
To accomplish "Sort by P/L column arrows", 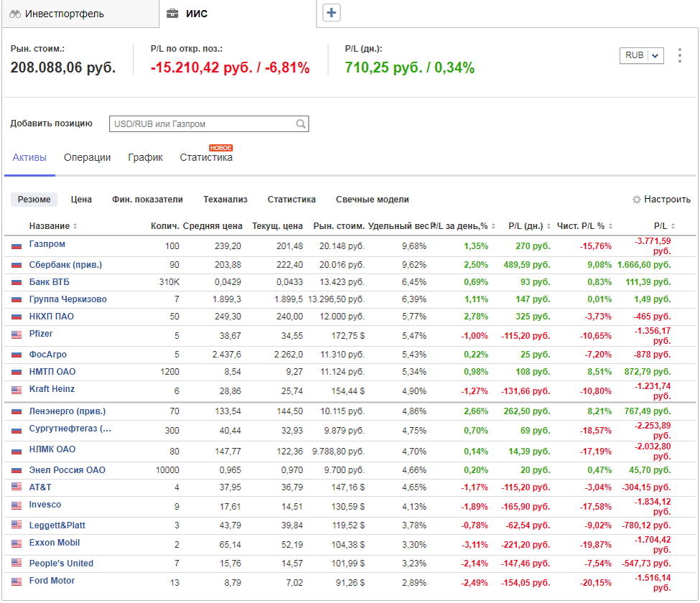I will pos(673,226).
